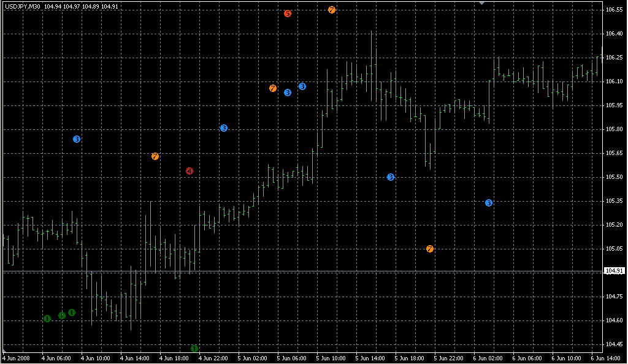Click the blue 3 marker at 105.50 level

tap(391, 177)
